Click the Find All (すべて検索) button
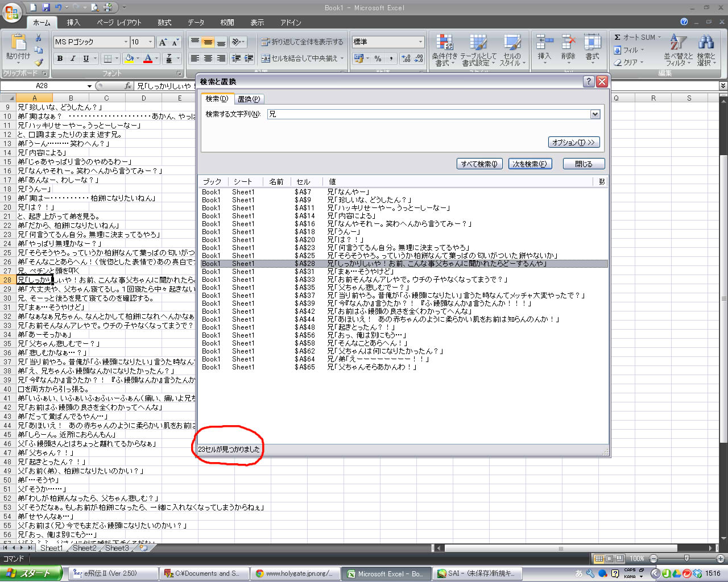Viewport: 728px width, 582px height. (479, 164)
